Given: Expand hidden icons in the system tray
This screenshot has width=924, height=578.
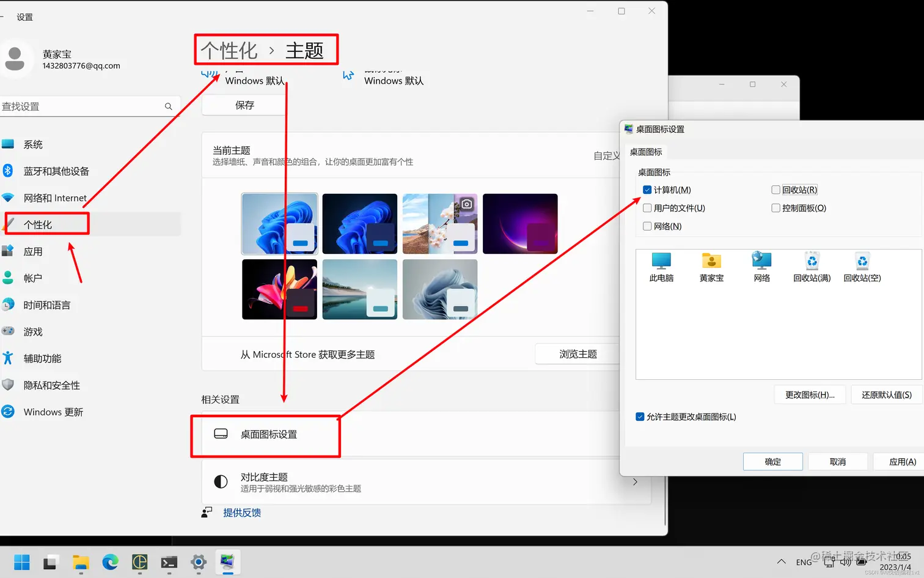Looking at the screenshot, I should [781, 562].
